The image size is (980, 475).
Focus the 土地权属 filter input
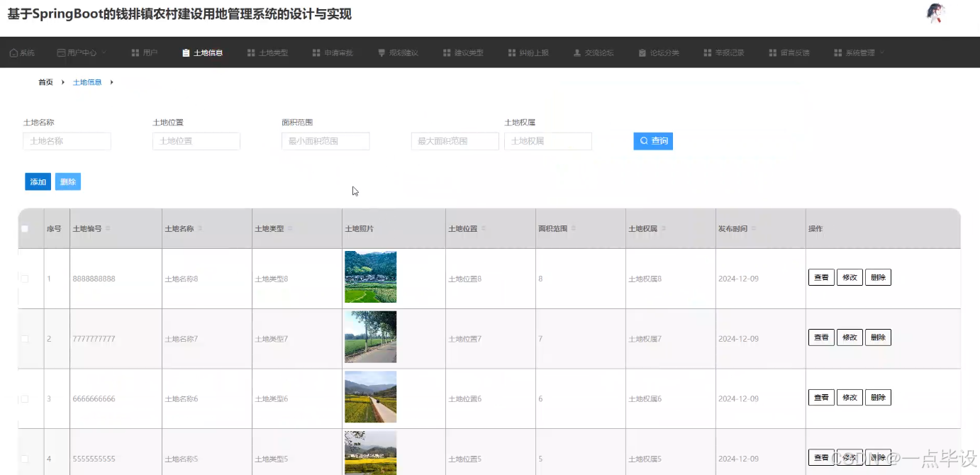(548, 141)
